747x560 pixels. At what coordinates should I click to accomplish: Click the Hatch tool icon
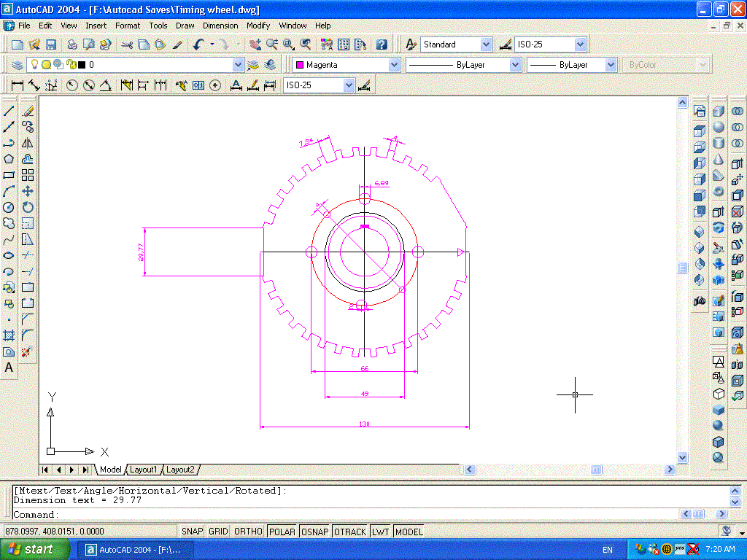[9, 335]
